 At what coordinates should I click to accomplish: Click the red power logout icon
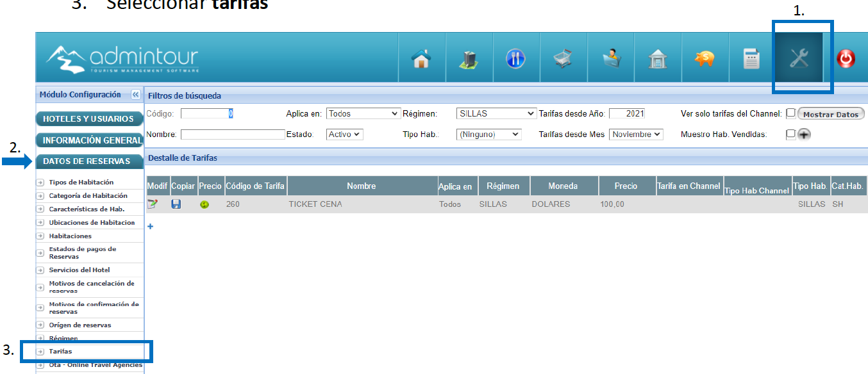(x=846, y=59)
